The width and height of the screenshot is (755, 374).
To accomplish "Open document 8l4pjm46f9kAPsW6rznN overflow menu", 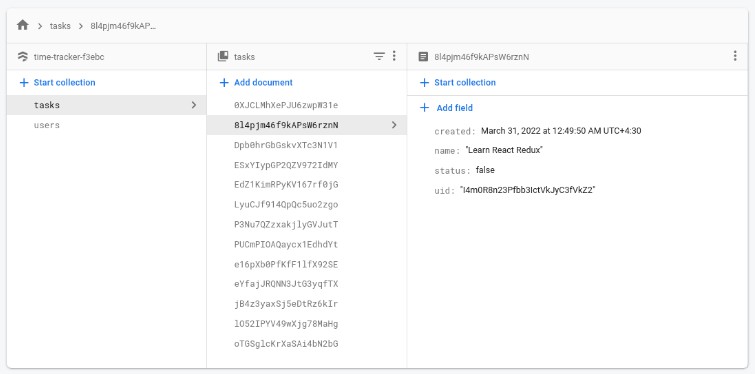I will pyautogui.click(x=735, y=56).
